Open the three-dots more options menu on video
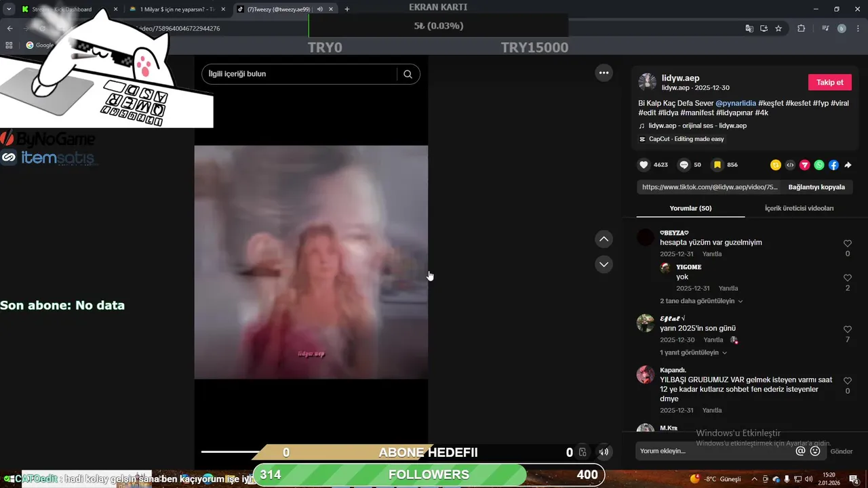This screenshot has width=868, height=488. 604,73
